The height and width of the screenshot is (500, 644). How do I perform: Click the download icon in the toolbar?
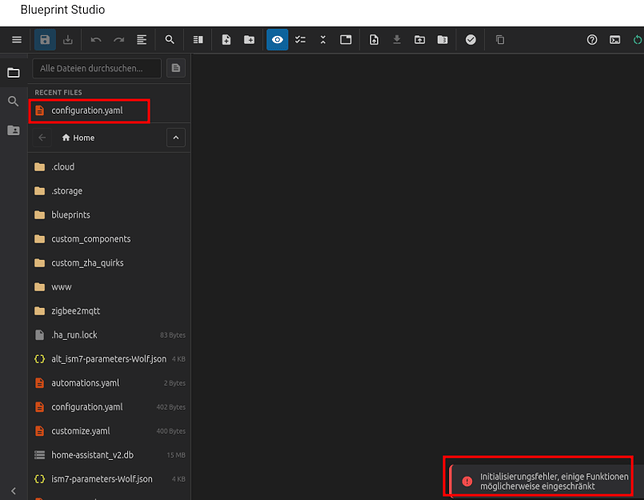pos(397,40)
